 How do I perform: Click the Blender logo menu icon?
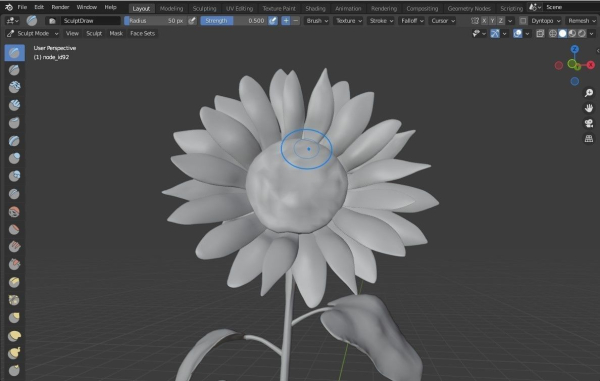click(x=9, y=7)
